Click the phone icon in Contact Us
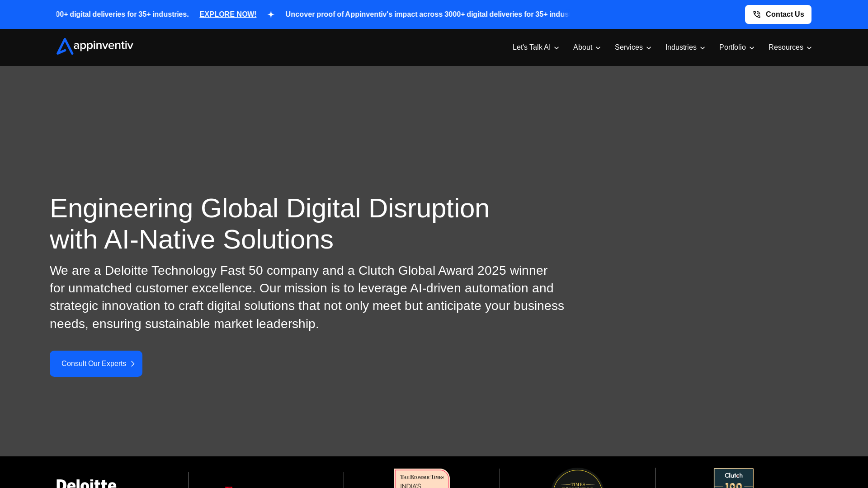Screen dimensions: 868x488 coord(757,14)
